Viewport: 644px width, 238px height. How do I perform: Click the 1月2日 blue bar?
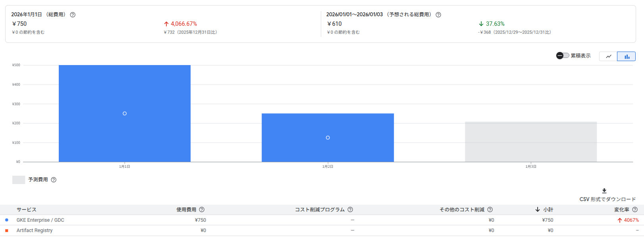(328, 138)
